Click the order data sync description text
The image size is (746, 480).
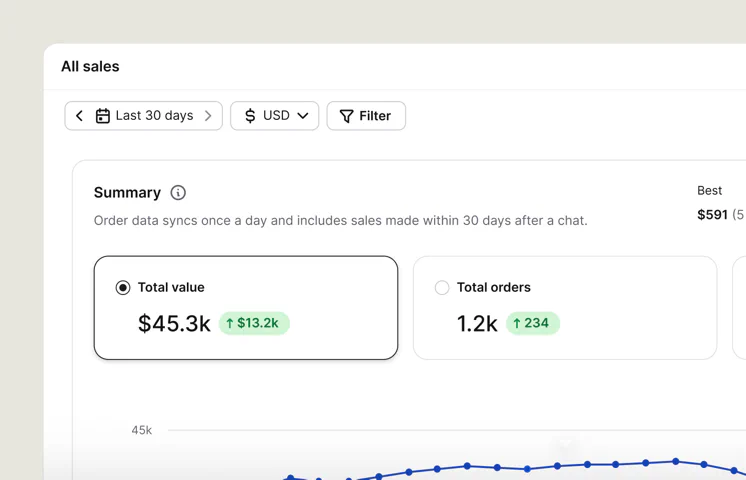coord(341,221)
